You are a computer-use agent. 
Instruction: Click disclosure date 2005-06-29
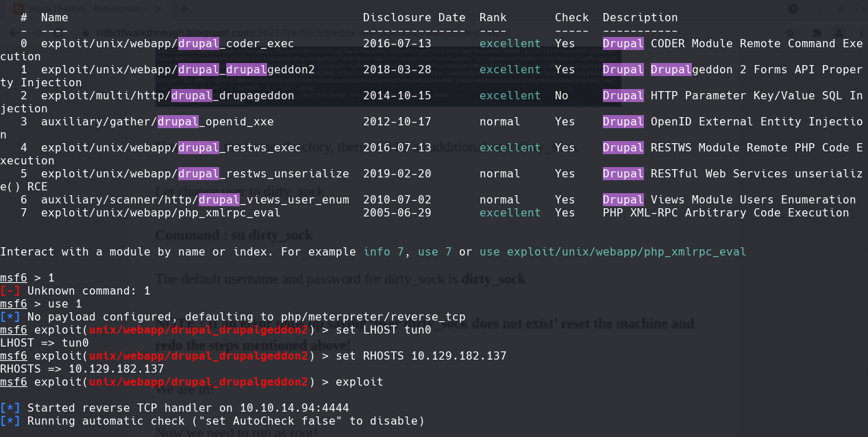pos(397,213)
